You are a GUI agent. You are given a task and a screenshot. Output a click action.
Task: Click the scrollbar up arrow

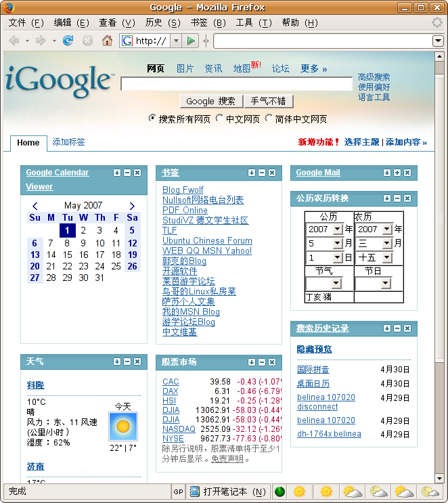[439, 57]
